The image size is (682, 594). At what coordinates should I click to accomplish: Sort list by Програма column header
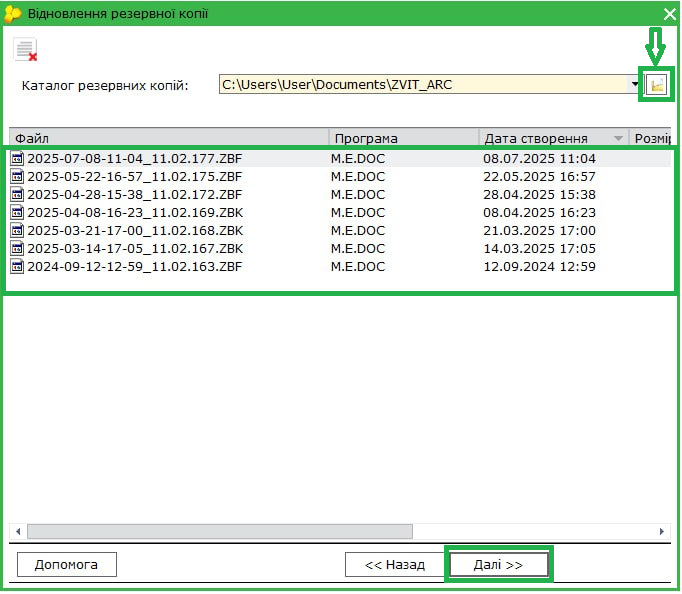[402, 139]
